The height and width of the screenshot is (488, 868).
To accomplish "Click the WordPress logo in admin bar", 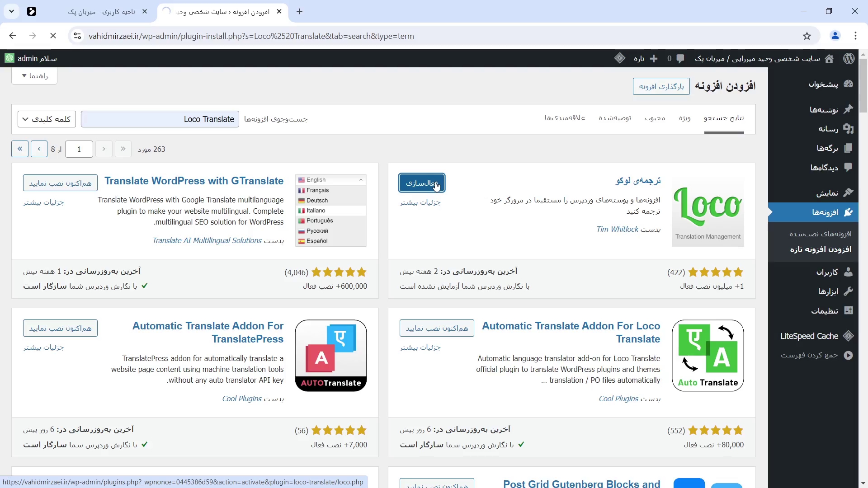I will (849, 58).
